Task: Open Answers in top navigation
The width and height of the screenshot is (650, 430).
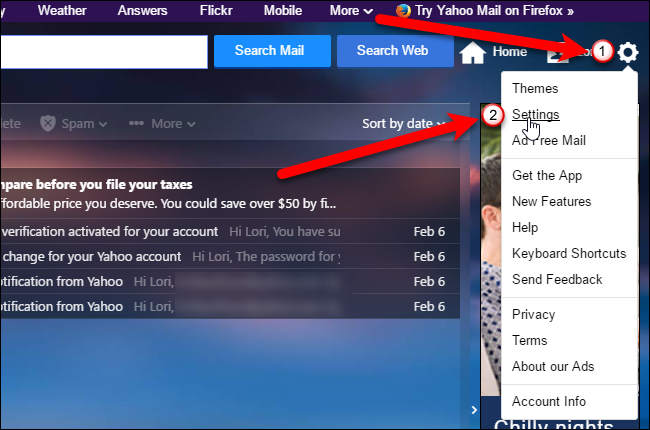Action: 142,10
